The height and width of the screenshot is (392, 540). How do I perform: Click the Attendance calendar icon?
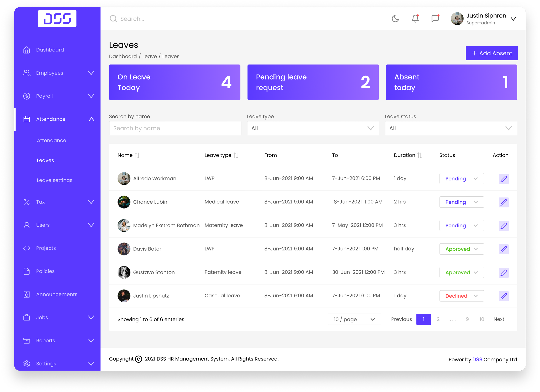tap(27, 119)
